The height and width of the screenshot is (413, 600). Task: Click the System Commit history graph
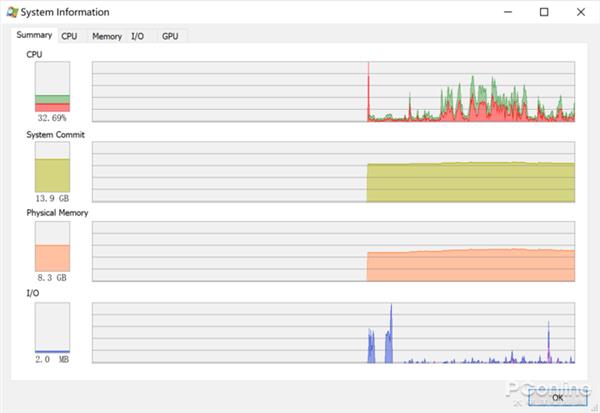pos(333,171)
